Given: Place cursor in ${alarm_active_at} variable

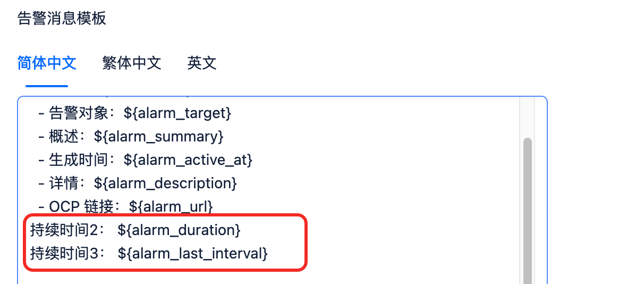Looking at the screenshot, I should point(188,160).
